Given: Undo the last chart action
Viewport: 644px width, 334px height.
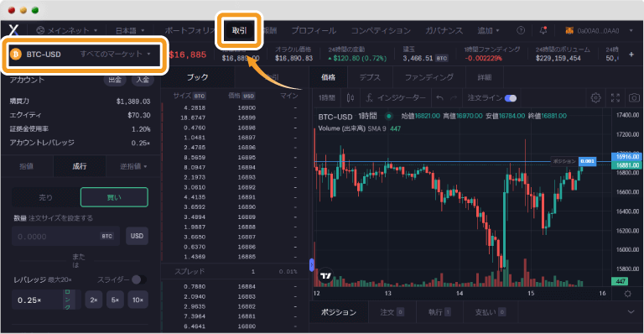Looking at the screenshot, I should point(440,98).
